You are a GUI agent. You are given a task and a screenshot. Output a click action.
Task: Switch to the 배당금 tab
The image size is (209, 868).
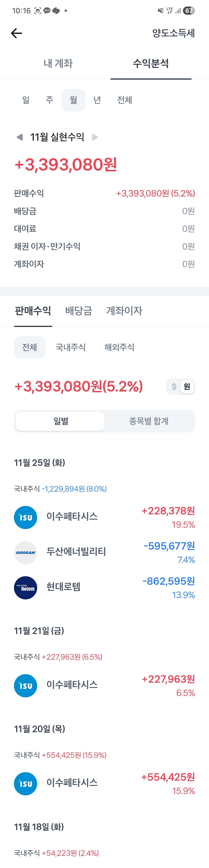pos(78,311)
